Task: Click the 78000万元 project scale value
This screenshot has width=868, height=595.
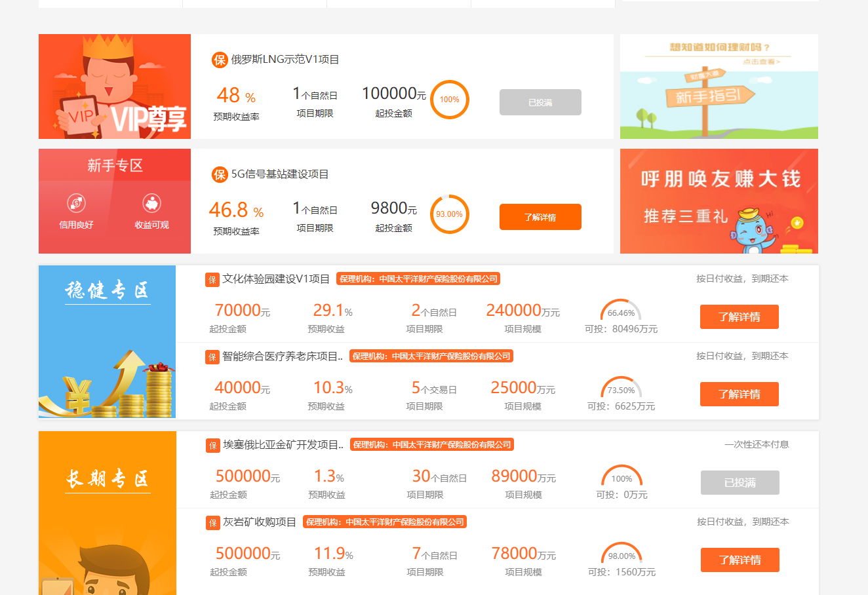Action: (524, 554)
